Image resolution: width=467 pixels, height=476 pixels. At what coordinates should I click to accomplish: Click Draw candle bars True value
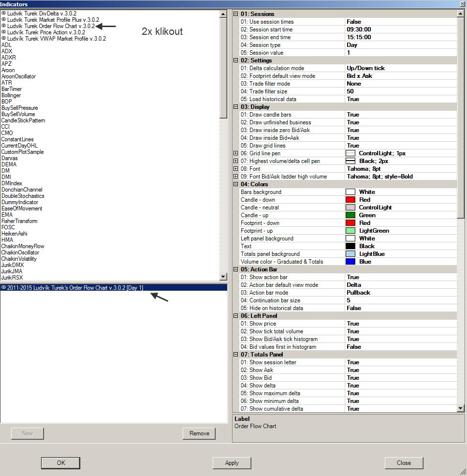pyautogui.click(x=401, y=115)
